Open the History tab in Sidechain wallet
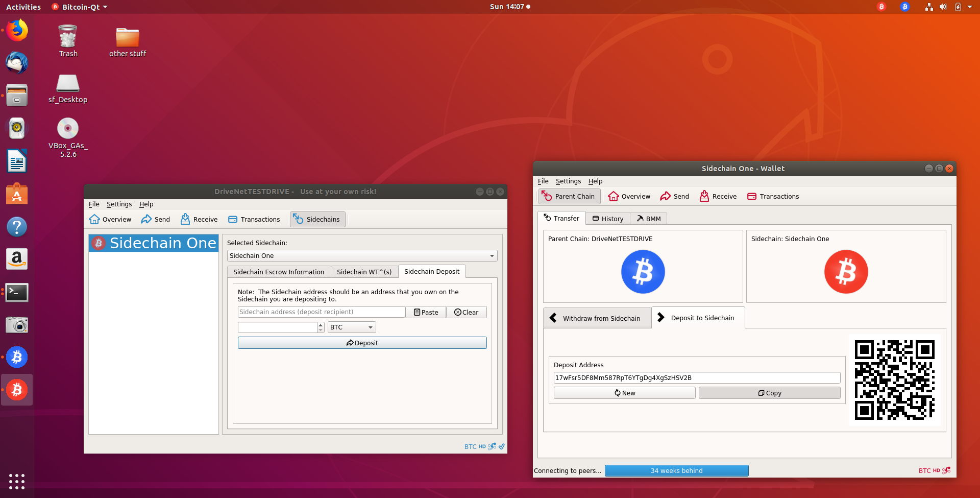This screenshot has width=980, height=498. click(607, 219)
